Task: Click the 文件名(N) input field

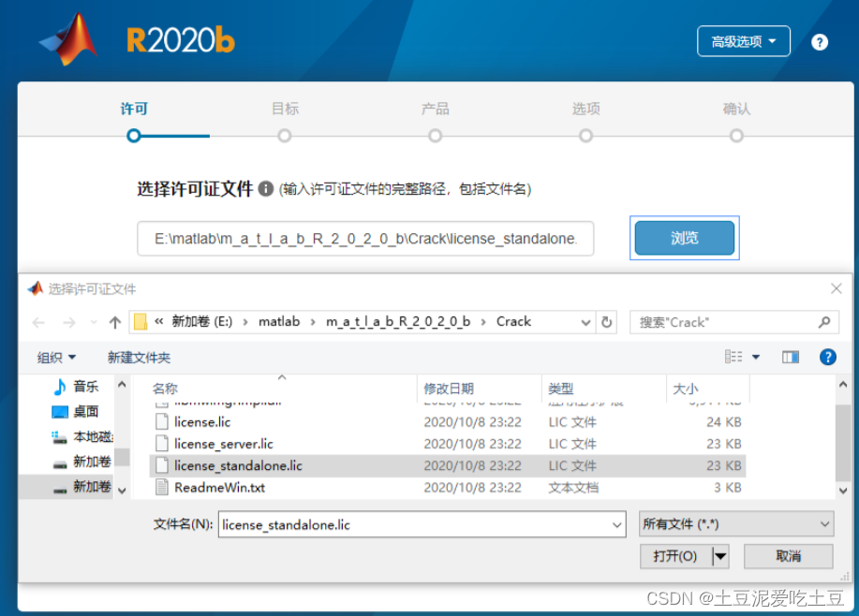Action: coord(422,524)
